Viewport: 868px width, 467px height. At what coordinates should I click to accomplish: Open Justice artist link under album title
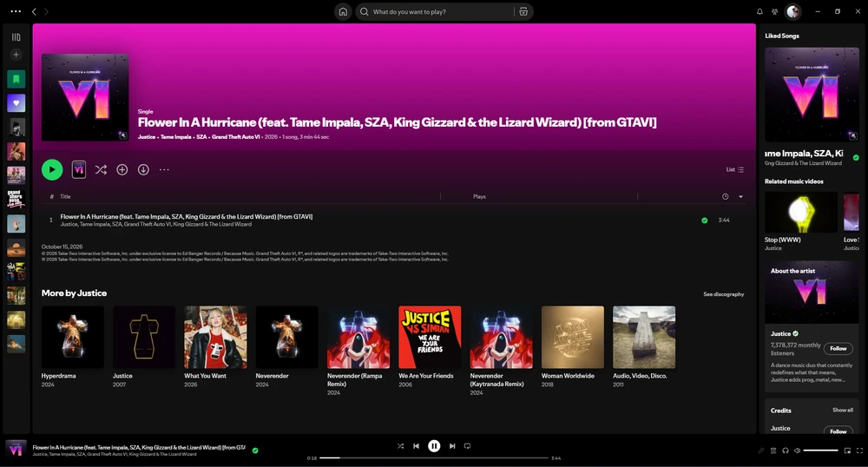147,137
